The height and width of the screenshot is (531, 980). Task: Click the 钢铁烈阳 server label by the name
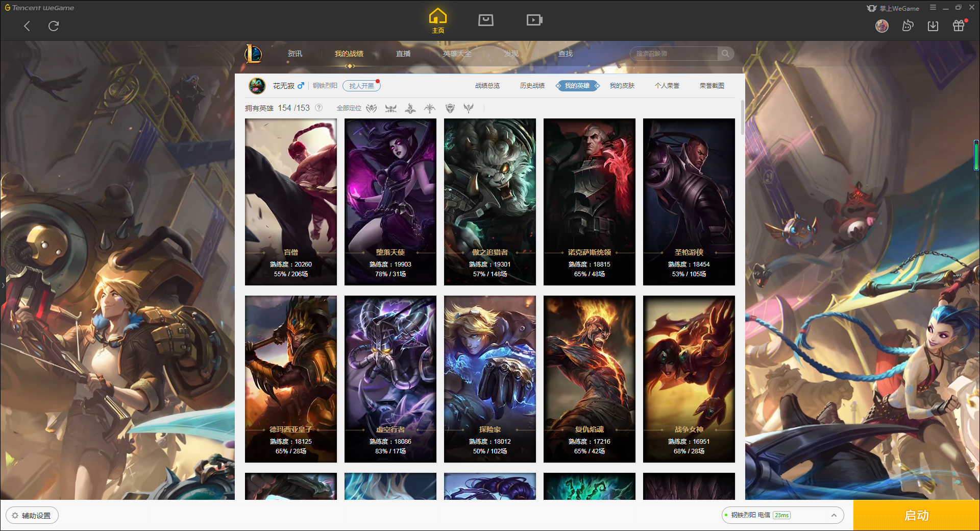click(325, 86)
